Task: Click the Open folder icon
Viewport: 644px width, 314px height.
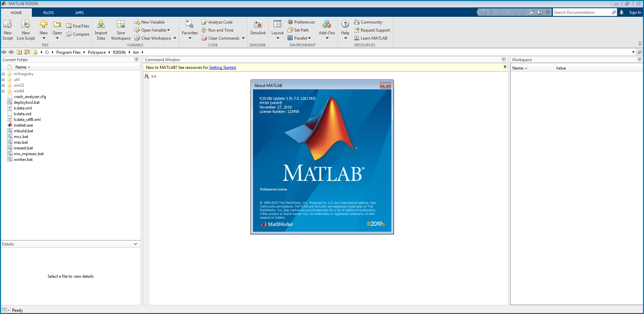Action: click(x=57, y=25)
